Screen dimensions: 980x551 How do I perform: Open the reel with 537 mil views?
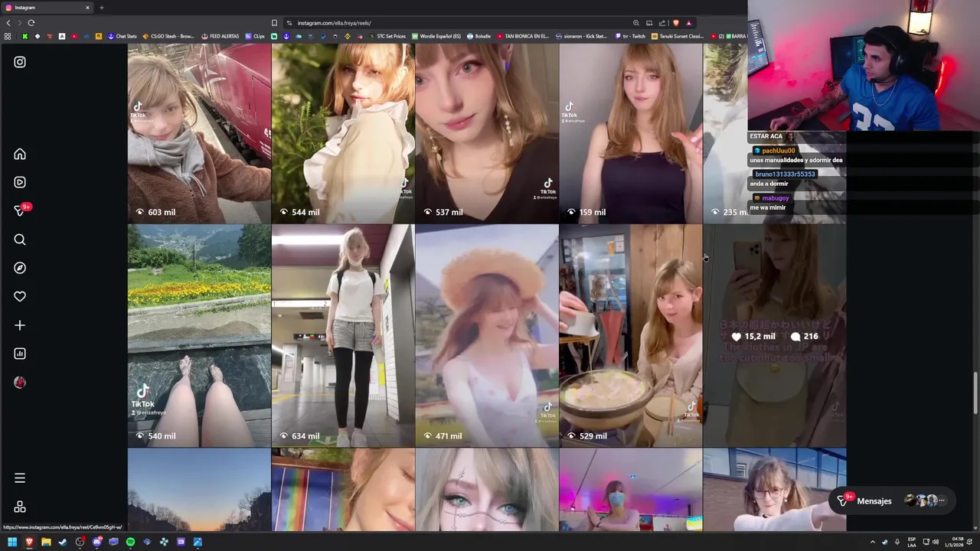[487, 133]
